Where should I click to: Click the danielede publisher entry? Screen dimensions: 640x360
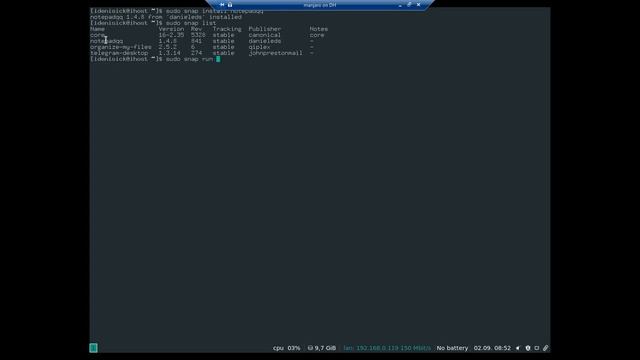[264, 41]
